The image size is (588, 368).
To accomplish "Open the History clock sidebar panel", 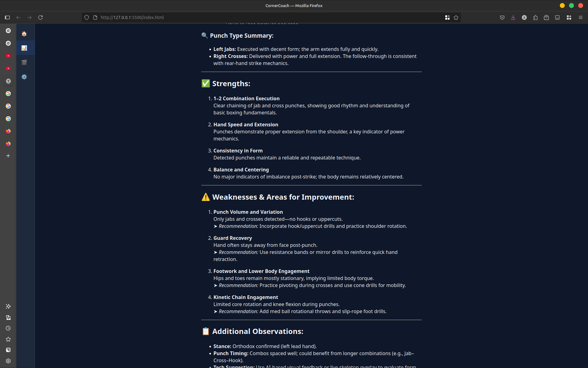I will [8, 328].
